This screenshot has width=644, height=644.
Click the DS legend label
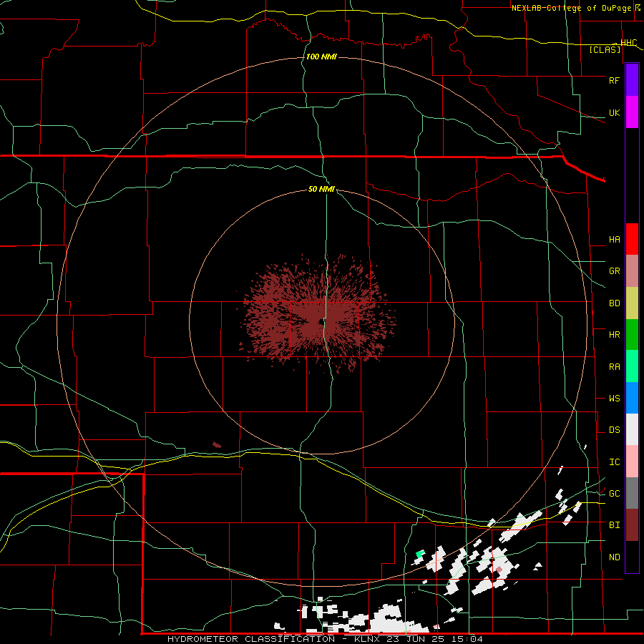click(x=615, y=430)
